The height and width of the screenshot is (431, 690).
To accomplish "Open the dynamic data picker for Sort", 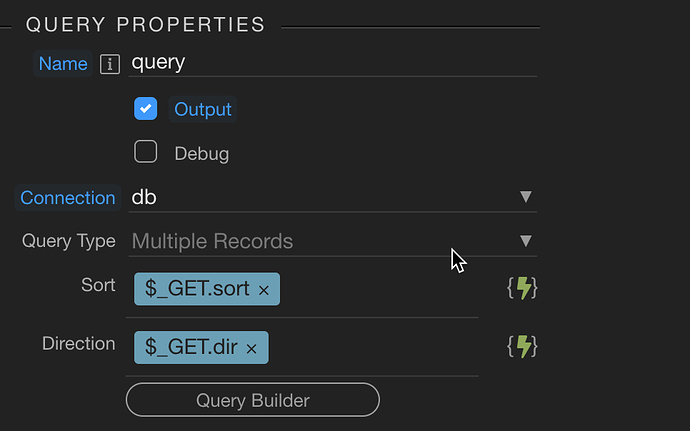I will click(x=522, y=289).
